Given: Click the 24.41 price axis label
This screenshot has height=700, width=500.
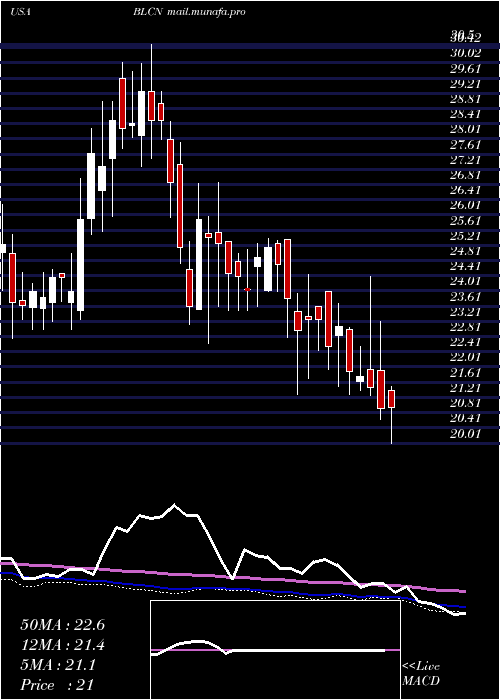Looking at the screenshot, I should pos(466,266).
